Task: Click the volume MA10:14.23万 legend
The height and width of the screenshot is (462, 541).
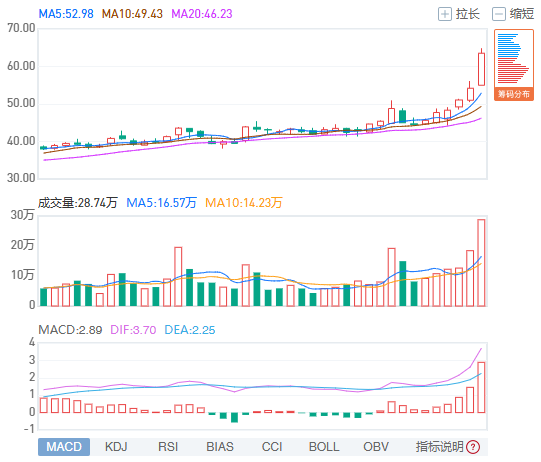Action: (244, 203)
